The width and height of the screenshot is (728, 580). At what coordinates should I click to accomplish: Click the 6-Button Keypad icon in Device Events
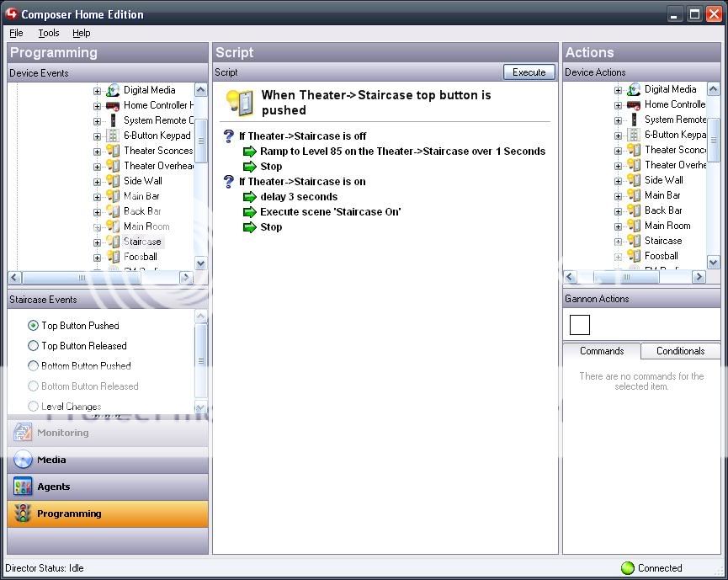click(x=113, y=136)
